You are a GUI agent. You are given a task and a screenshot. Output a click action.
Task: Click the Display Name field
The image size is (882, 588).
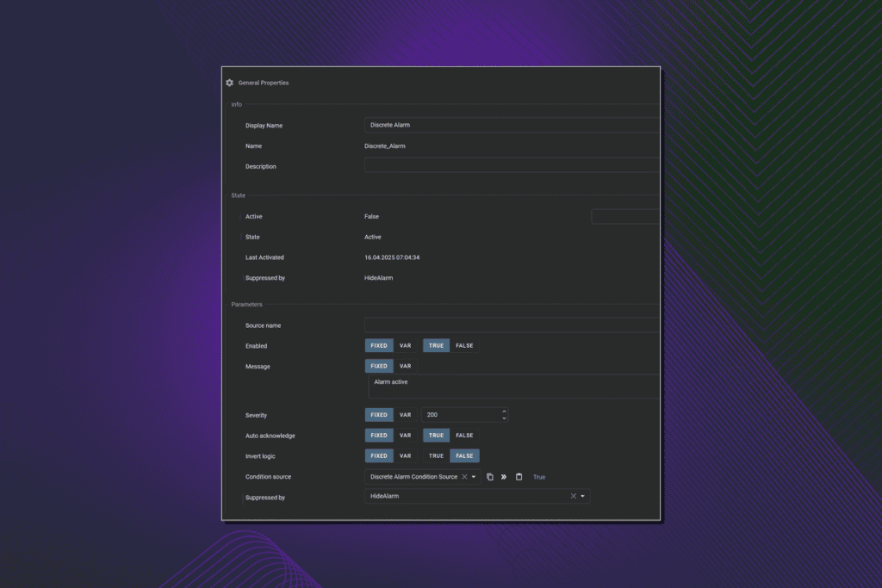512,125
